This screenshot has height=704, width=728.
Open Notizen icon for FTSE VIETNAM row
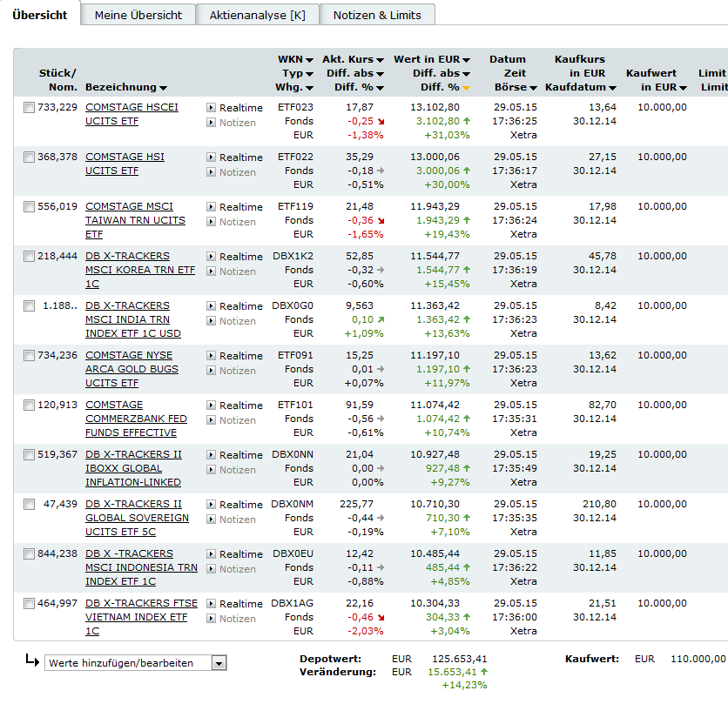(x=211, y=619)
